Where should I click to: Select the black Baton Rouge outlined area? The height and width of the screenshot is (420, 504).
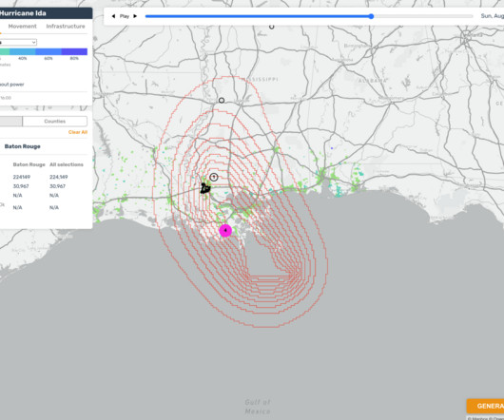[205, 188]
